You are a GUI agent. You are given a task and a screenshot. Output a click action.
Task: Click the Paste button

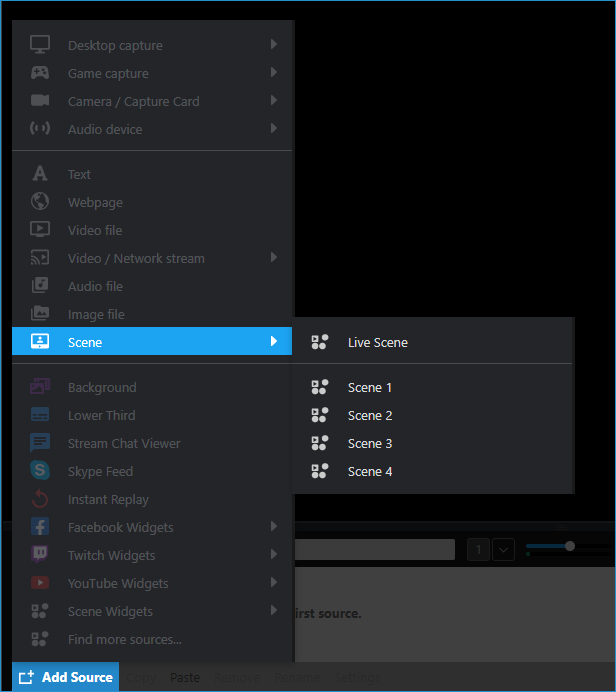point(185,677)
